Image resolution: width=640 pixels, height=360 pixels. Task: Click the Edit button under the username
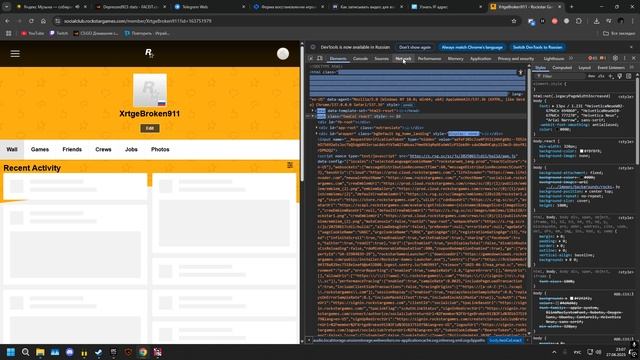(150, 128)
